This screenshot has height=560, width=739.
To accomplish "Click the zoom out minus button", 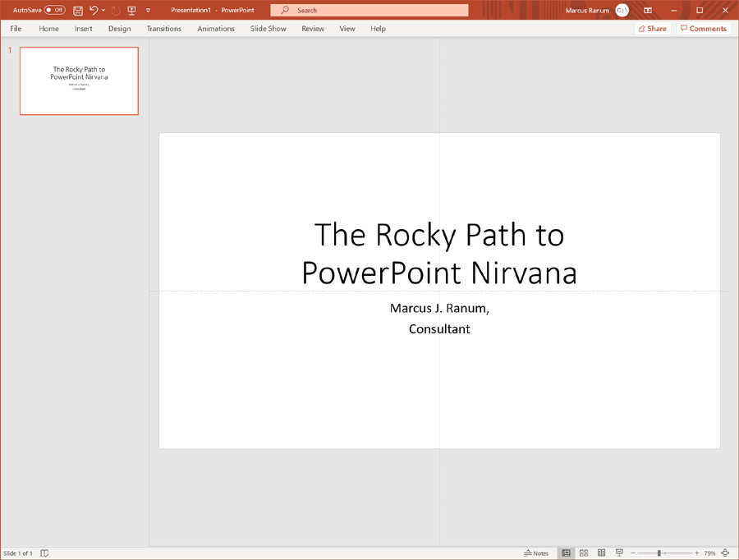I will tap(633, 553).
